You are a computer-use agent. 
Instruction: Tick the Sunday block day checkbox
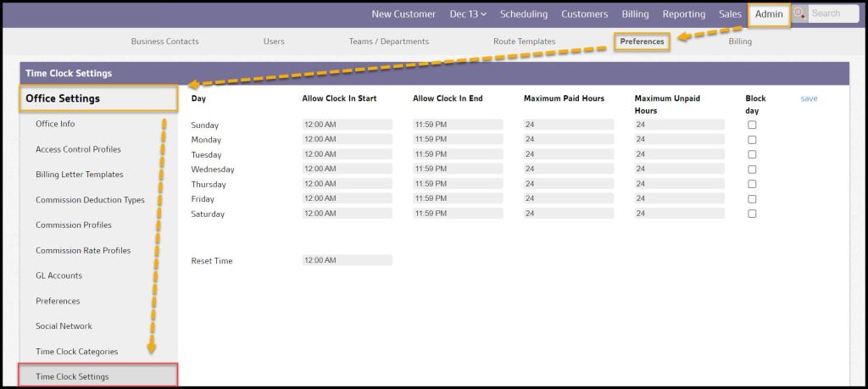click(x=752, y=125)
